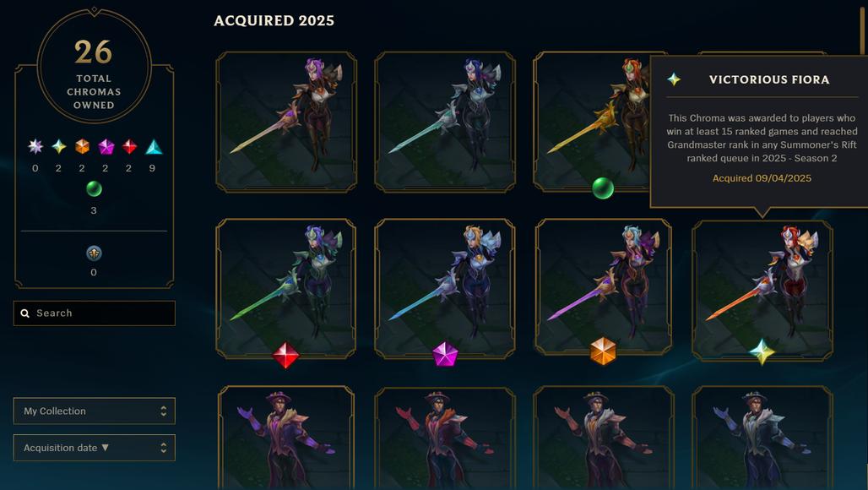Click the red ruby gem icon in the sidebar
This screenshot has width=868, height=490.
point(129,147)
